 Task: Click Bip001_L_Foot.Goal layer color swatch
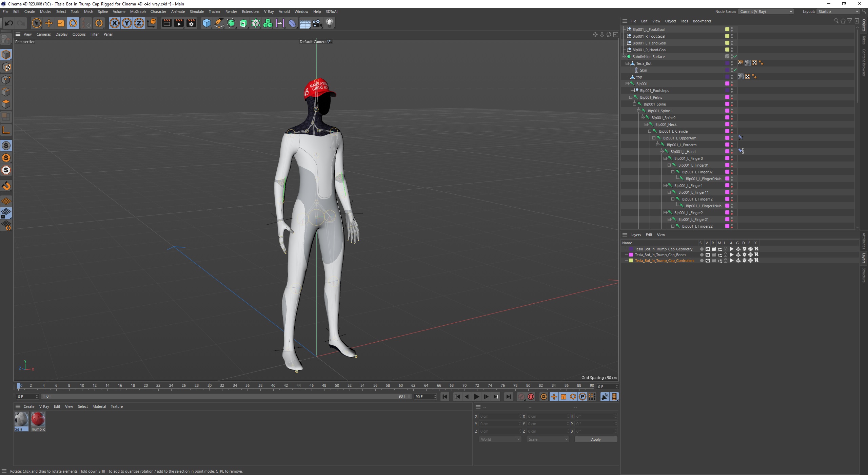[727, 30]
